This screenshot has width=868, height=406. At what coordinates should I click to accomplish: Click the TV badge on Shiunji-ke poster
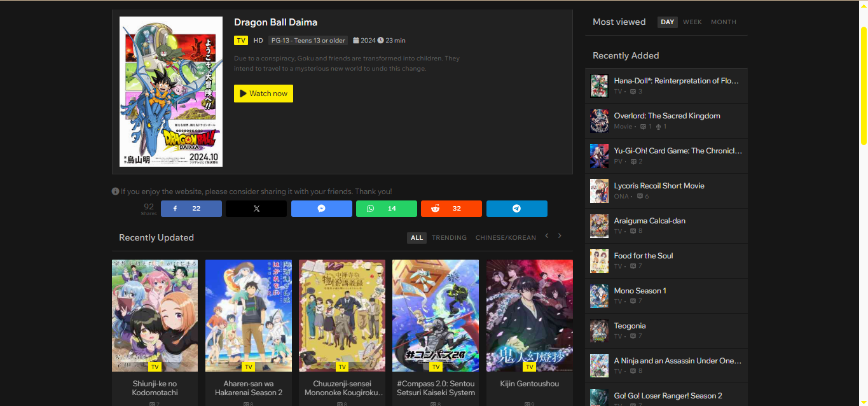pos(155,367)
